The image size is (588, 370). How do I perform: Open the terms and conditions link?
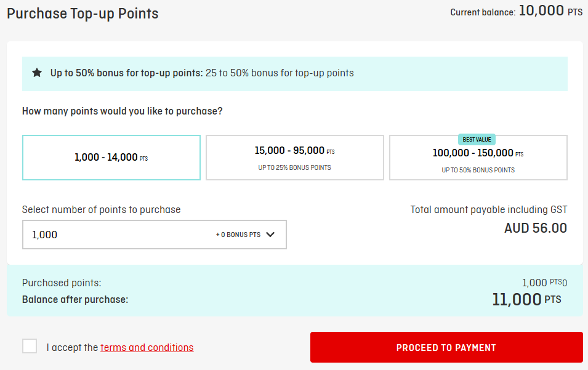click(x=147, y=347)
